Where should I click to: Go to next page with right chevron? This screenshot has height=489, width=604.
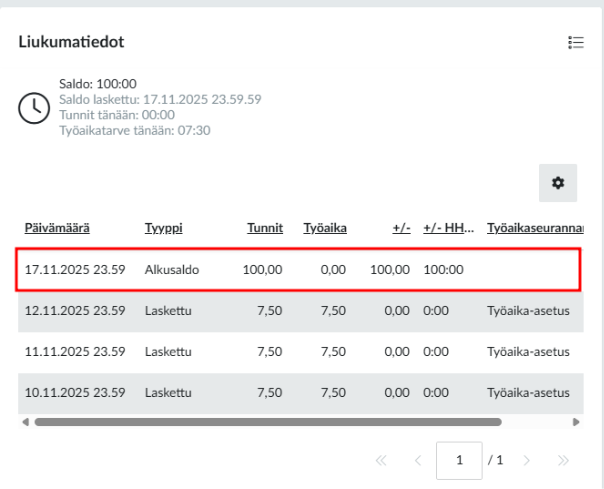pyautogui.click(x=526, y=460)
